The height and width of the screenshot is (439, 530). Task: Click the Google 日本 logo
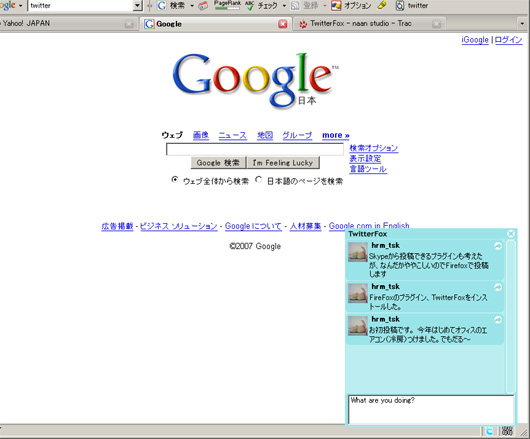click(x=255, y=80)
